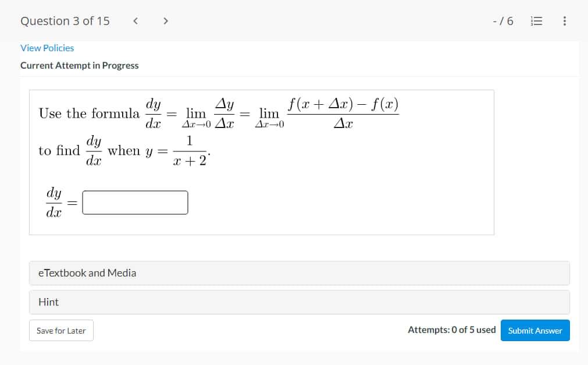The height and width of the screenshot is (365, 588).
Task: Click the Question 3 of 15 heading
Action: (65, 21)
